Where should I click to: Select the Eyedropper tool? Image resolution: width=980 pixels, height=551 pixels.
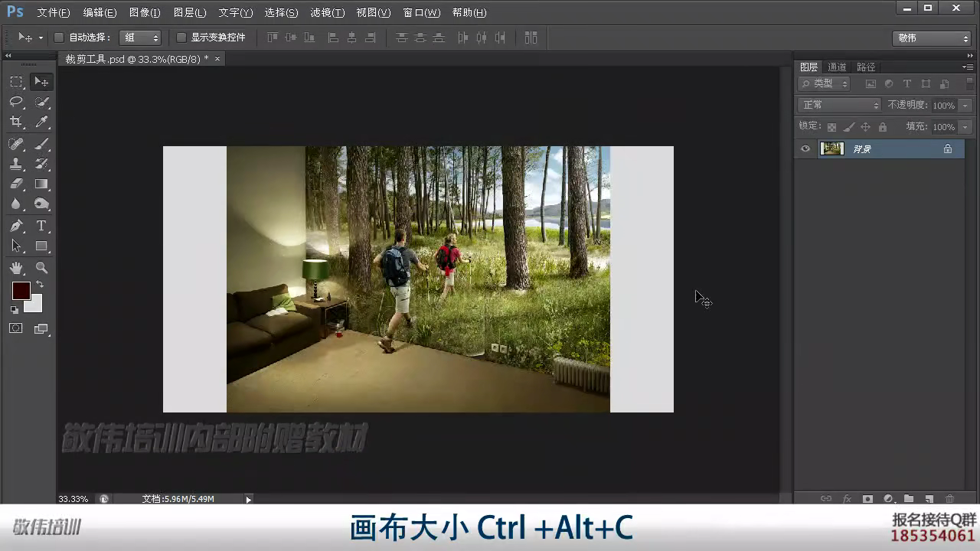(x=41, y=122)
